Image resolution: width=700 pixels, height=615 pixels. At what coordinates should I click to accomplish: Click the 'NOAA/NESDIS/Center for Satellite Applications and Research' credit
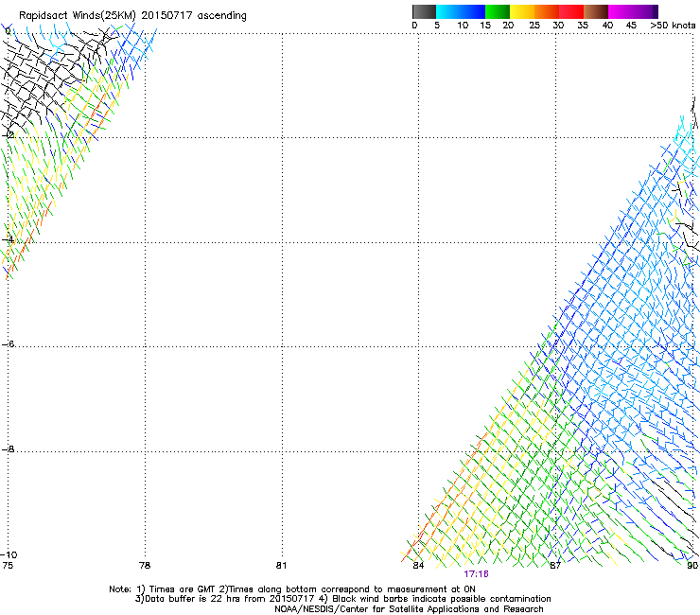(409, 609)
